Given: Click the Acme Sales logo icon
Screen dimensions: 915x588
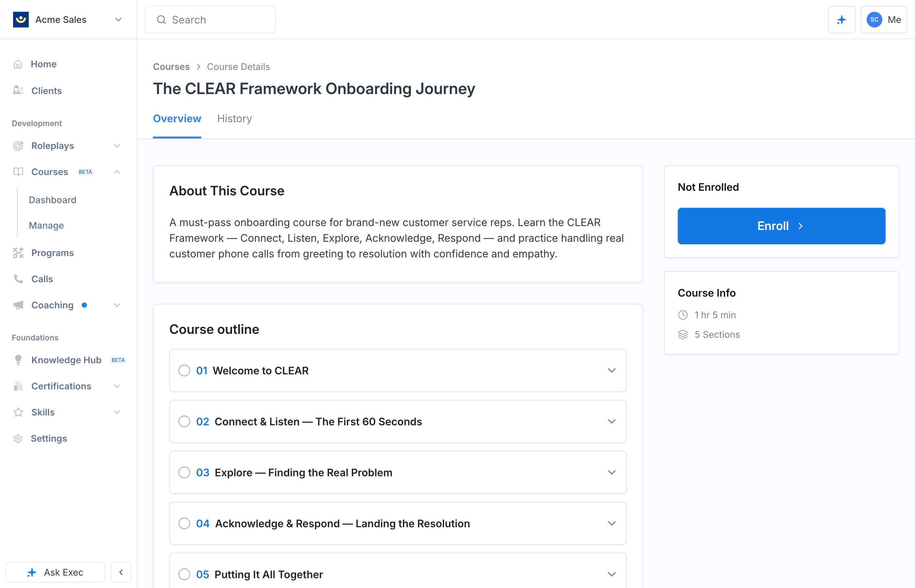Looking at the screenshot, I should pos(21,20).
